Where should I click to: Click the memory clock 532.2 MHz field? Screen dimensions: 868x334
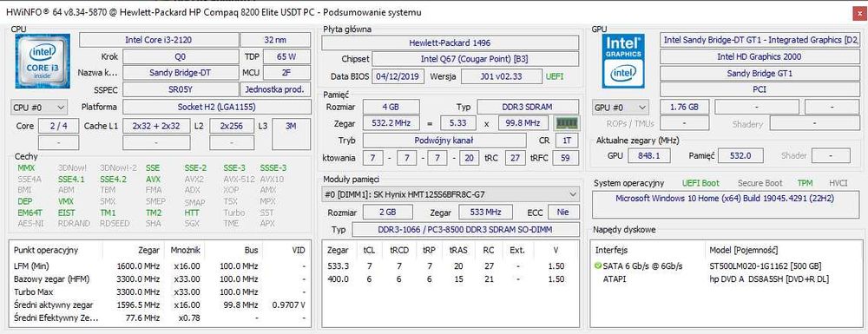click(x=391, y=123)
